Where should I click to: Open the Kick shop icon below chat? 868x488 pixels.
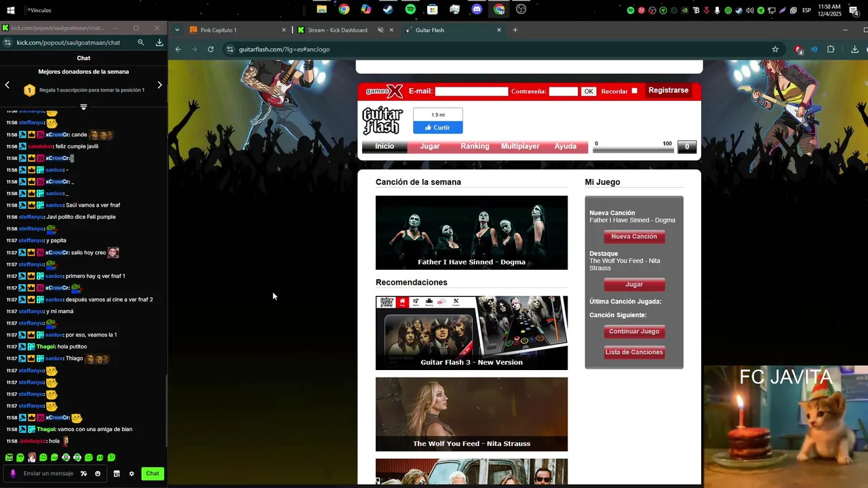coord(117,474)
